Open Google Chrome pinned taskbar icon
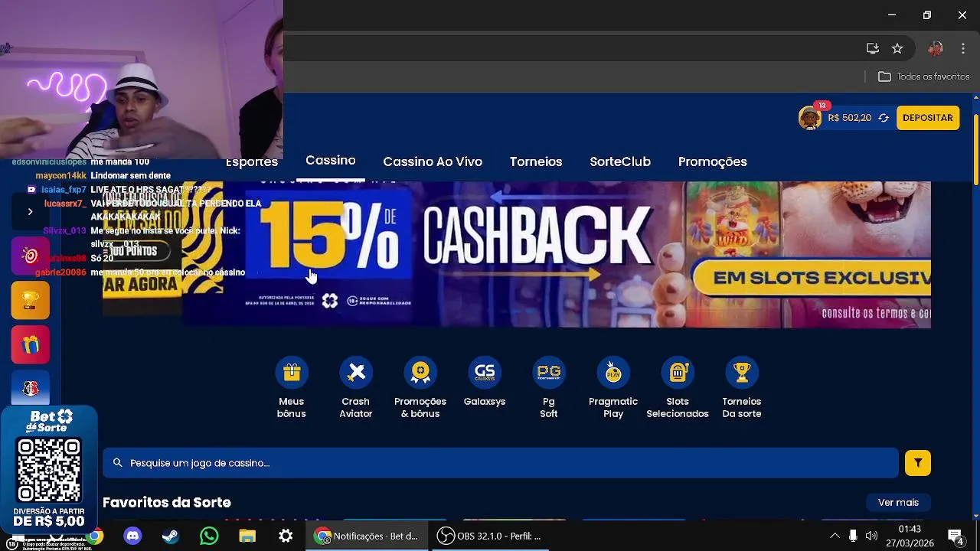The height and width of the screenshot is (551, 980). click(94, 536)
